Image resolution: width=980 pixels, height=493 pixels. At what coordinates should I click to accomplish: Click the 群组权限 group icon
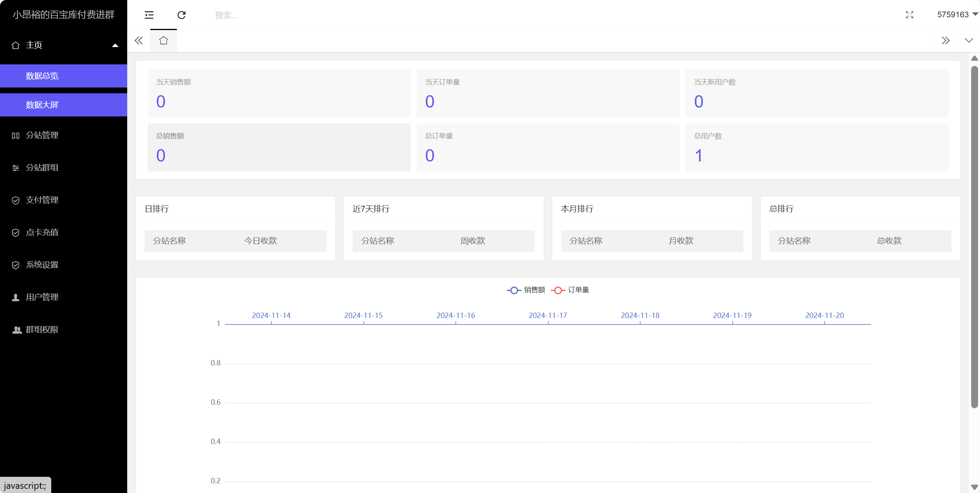click(x=17, y=330)
